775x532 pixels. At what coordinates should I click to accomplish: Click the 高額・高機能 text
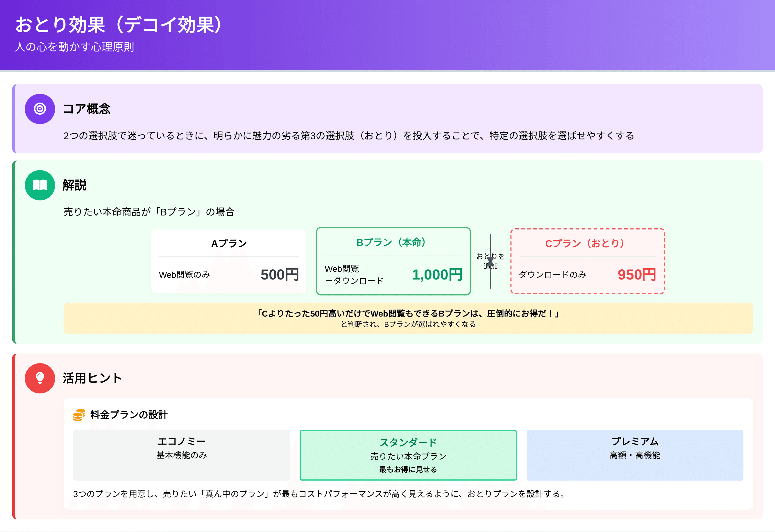click(x=635, y=455)
